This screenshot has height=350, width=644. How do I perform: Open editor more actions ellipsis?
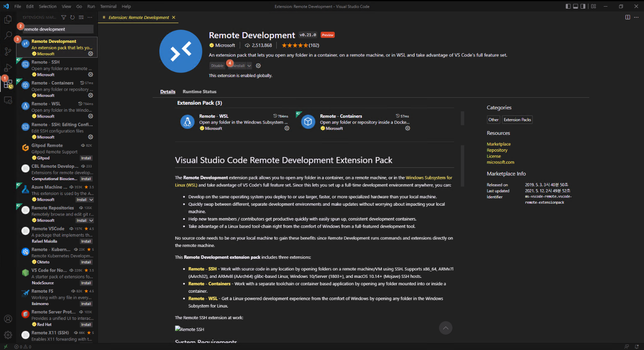(x=636, y=17)
